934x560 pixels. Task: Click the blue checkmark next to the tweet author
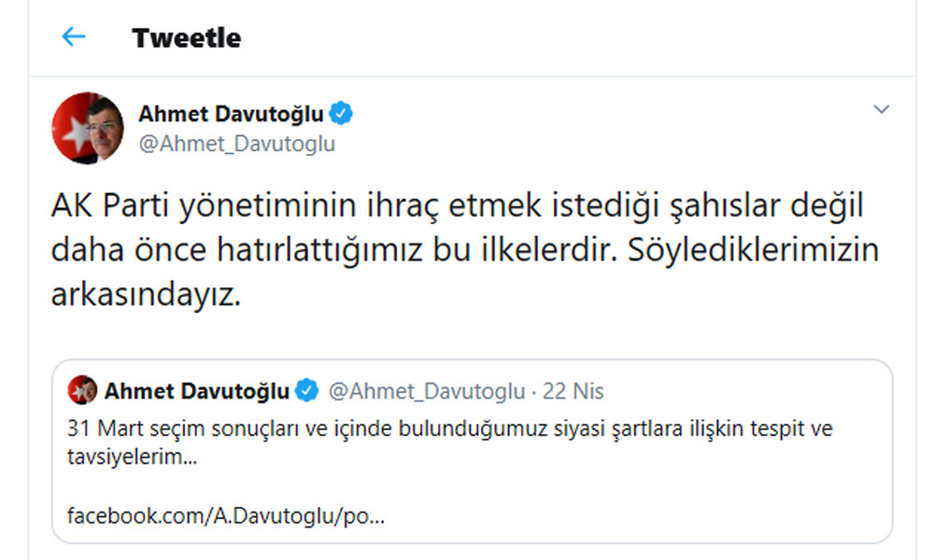tap(343, 112)
